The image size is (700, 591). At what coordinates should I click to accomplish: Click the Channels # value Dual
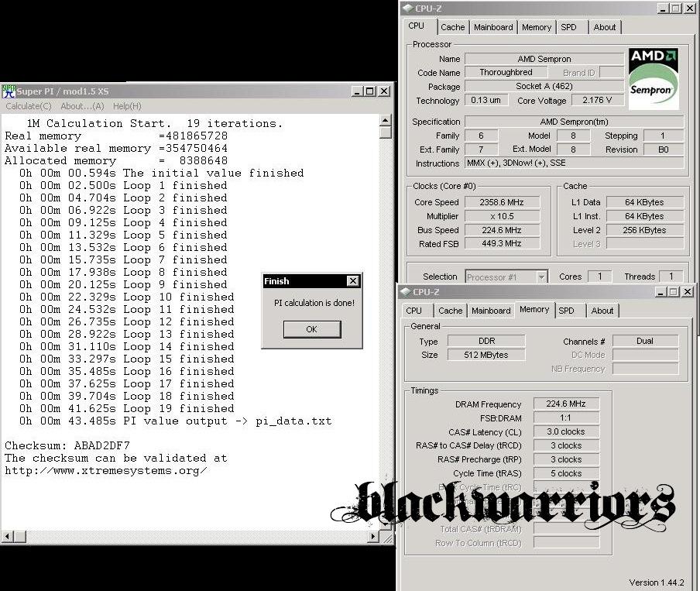[645, 341]
